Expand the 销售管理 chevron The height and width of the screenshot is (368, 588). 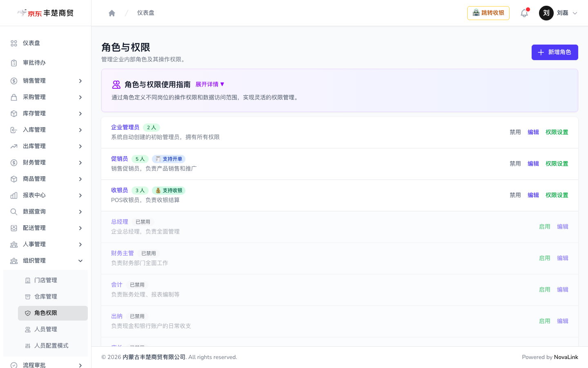tap(80, 81)
